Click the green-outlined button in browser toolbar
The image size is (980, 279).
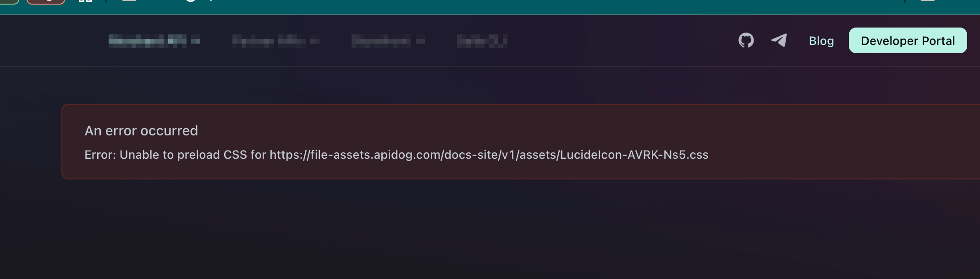pos(9,2)
